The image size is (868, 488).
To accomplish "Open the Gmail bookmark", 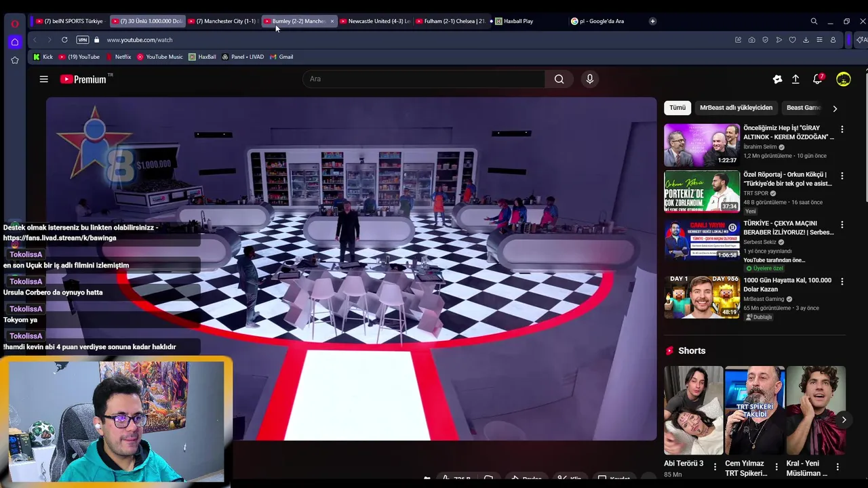I will tap(281, 57).
